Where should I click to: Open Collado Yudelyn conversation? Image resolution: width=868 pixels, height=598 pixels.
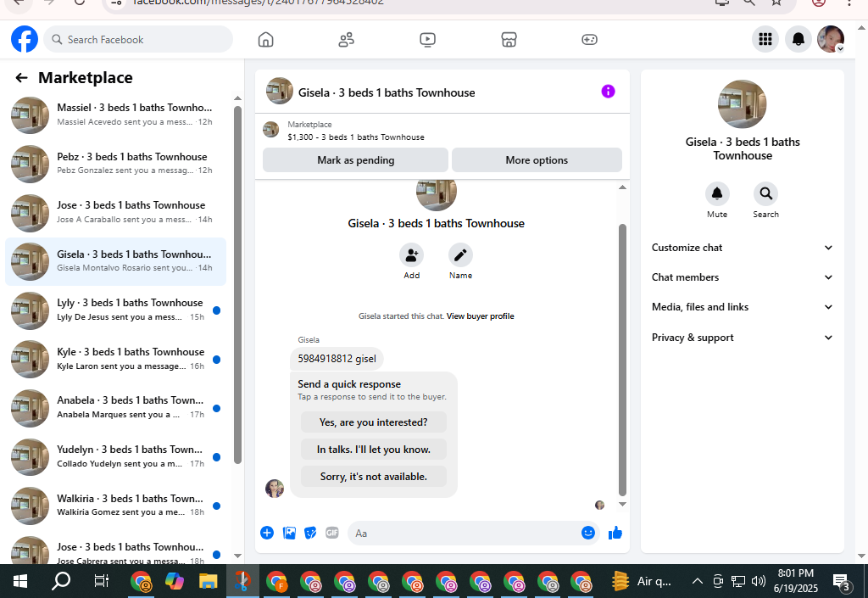pos(115,456)
